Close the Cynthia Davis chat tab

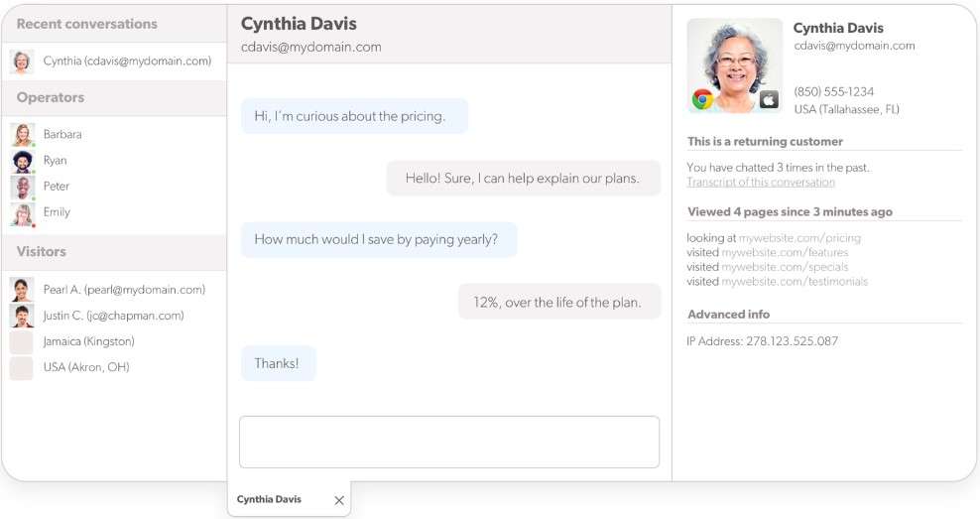[x=339, y=500]
